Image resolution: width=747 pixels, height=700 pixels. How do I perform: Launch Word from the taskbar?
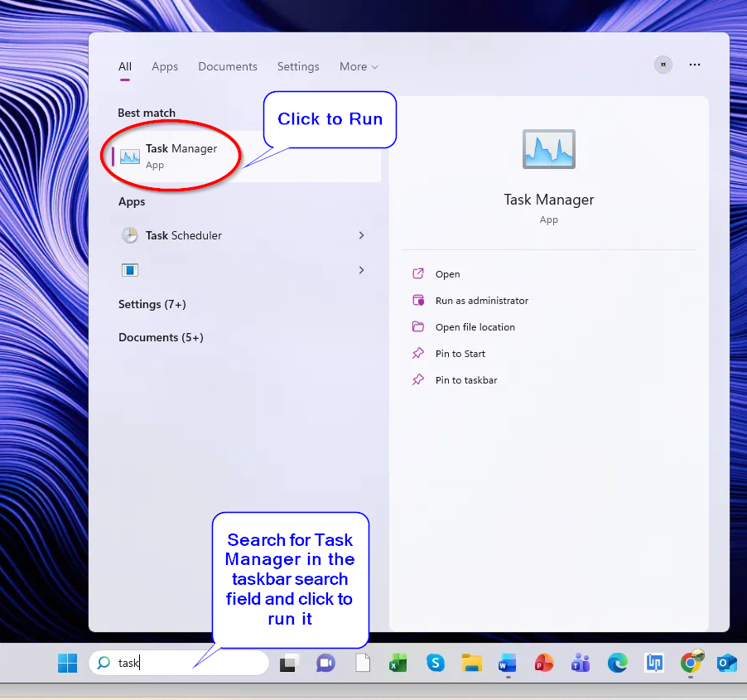click(508, 663)
